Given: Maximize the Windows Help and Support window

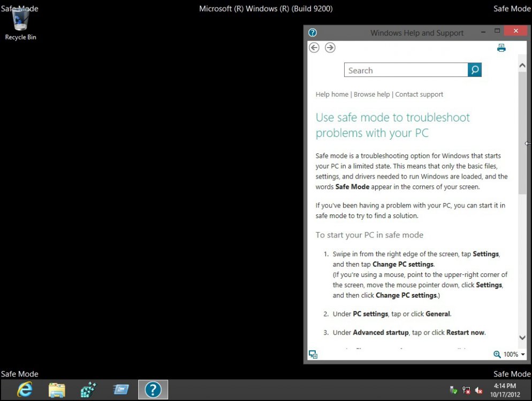Looking at the screenshot, I should point(497,31).
